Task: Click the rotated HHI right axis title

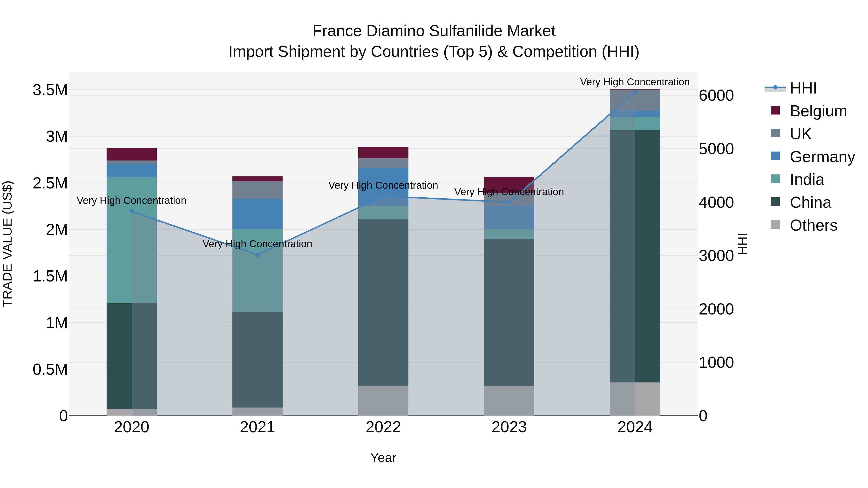Action: pos(743,244)
